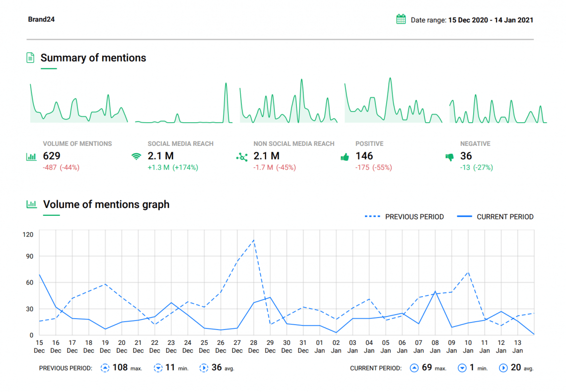
Task: Click the positive thumbs-up icon
Action: point(345,157)
